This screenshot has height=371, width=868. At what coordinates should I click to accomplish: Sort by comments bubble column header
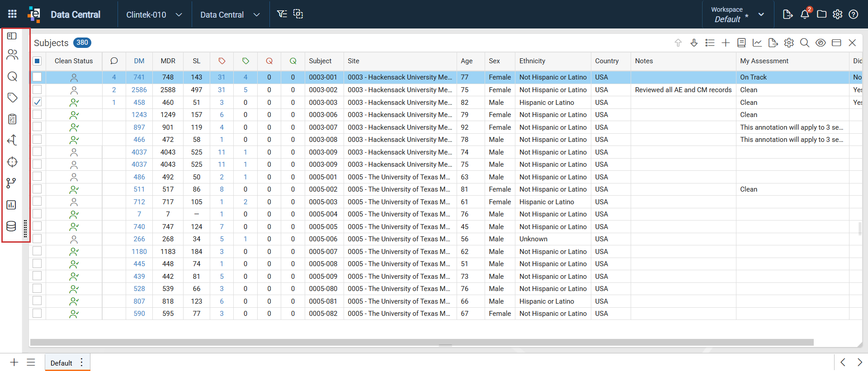pyautogui.click(x=114, y=61)
